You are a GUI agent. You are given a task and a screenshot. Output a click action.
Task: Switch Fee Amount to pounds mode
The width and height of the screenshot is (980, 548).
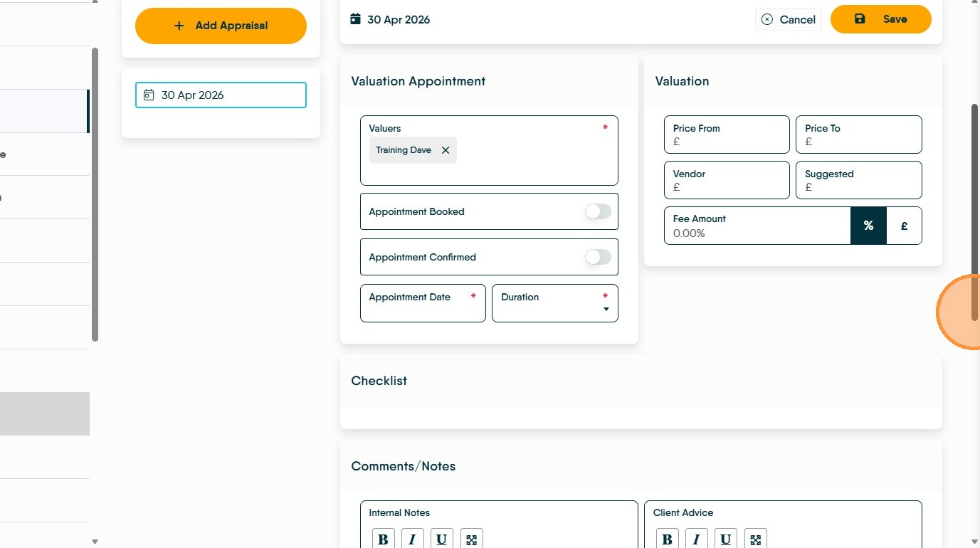[x=904, y=226]
